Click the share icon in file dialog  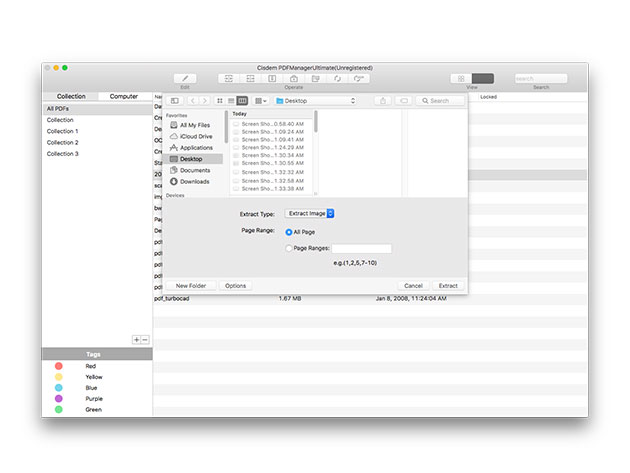pyautogui.click(x=383, y=101)
